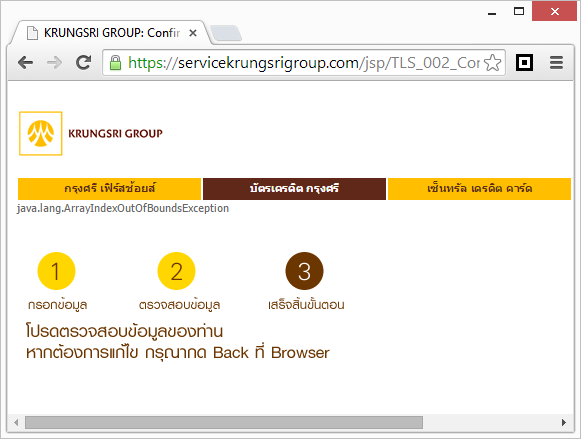Close the KRUNGSRI GROUP tab
The image size is (581, 439).
coord(193,33)
